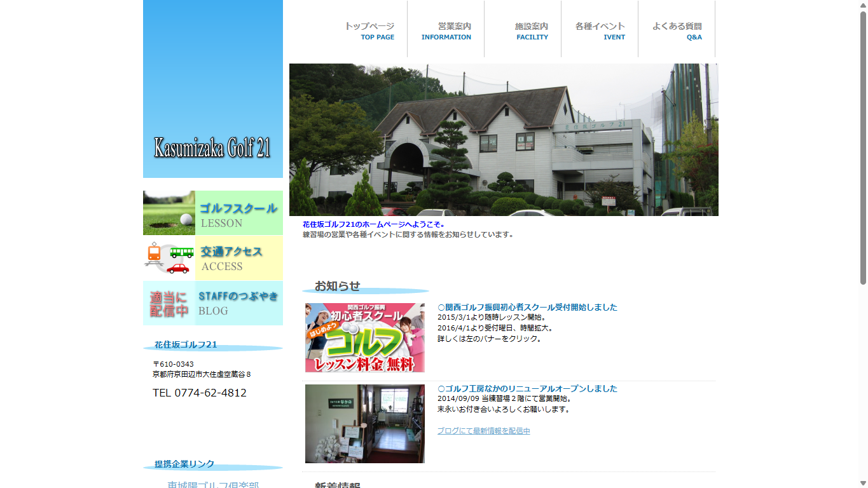Click the main building photo
Viewport: 868px width, 488px height.
pos(504,140)
